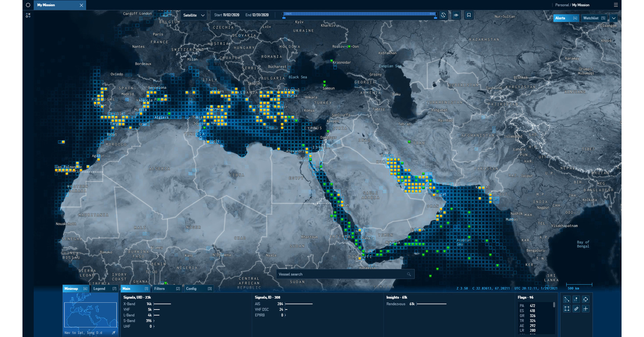Open the Alerts panel button
Screen dimensions: 644x337
566,18
